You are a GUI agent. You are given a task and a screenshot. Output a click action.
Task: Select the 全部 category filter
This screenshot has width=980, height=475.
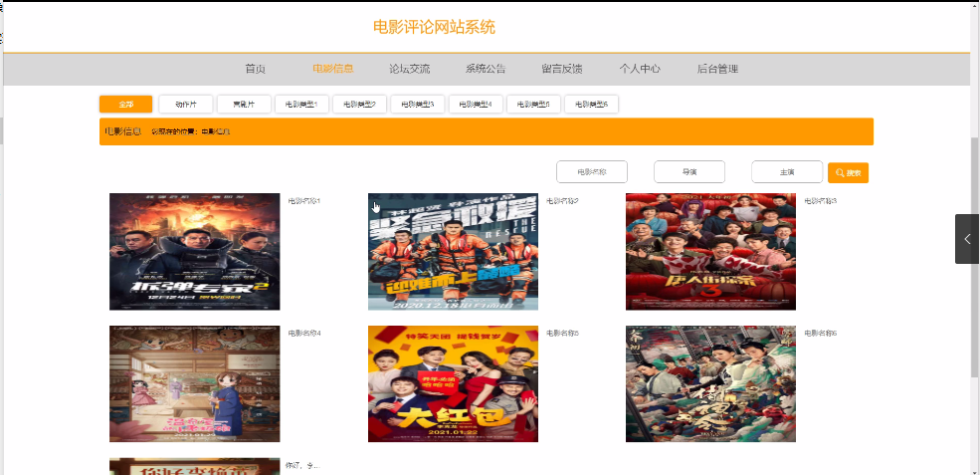(x=125, y=104)
